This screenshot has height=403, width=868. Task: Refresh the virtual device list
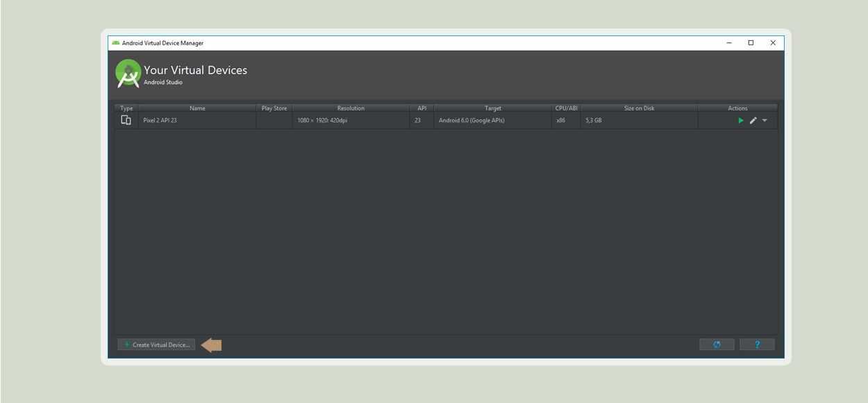pos(717,345)
